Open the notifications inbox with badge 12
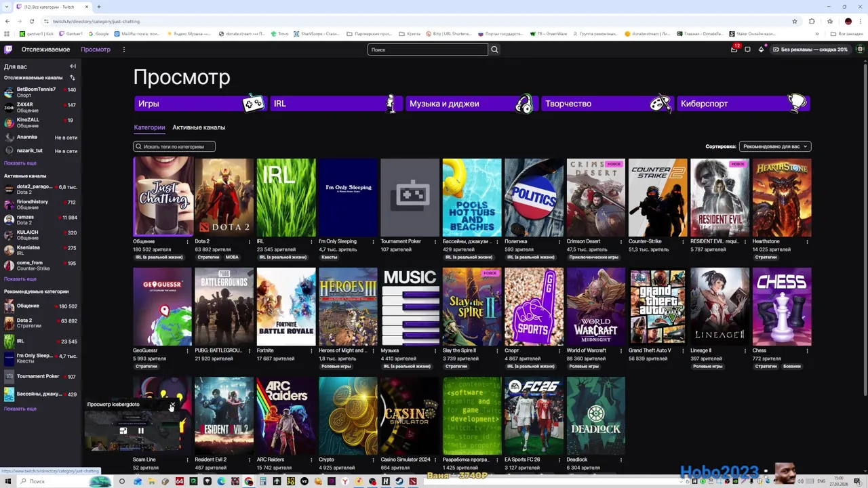Image resolution: width=868 pixels, height=488 pixels. point(734,49)
